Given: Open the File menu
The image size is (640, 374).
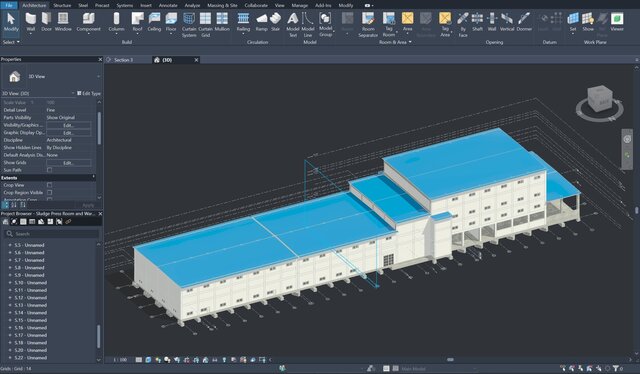Looking at the screenshot, I should coord(9,5).
